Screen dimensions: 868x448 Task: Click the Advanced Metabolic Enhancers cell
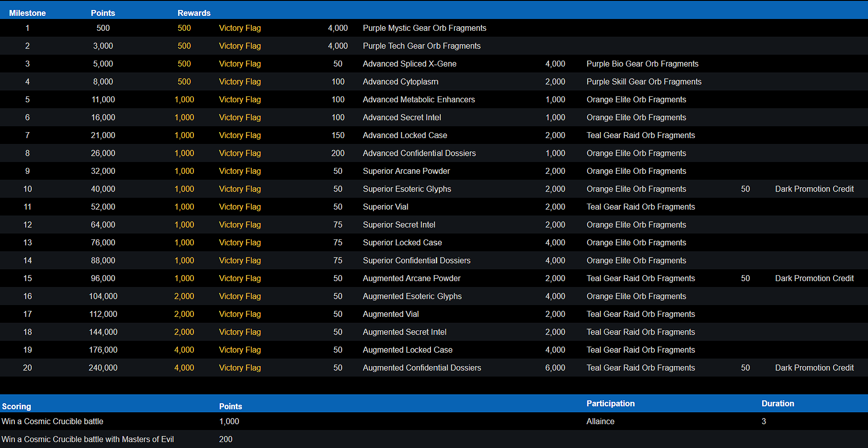(x=419, y=100)
